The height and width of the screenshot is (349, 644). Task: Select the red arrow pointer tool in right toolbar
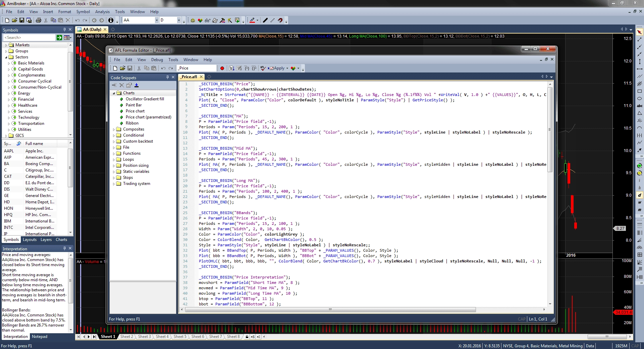point(640,32)
